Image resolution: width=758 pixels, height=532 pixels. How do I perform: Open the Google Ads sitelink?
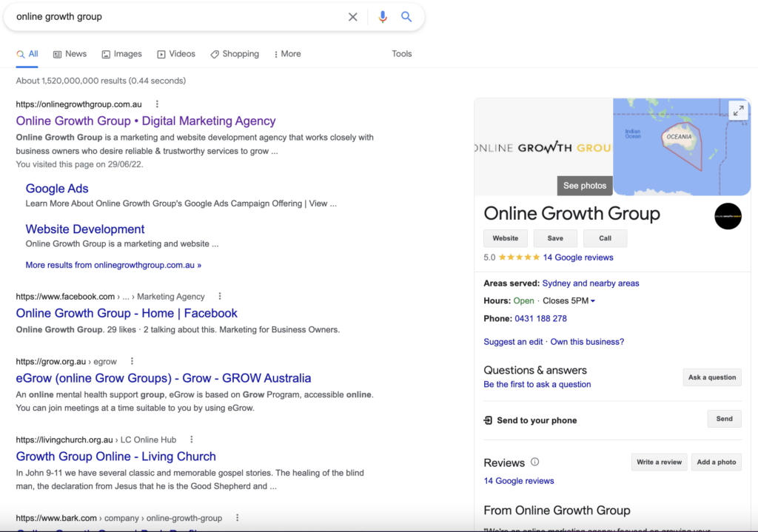pos(57,189)
